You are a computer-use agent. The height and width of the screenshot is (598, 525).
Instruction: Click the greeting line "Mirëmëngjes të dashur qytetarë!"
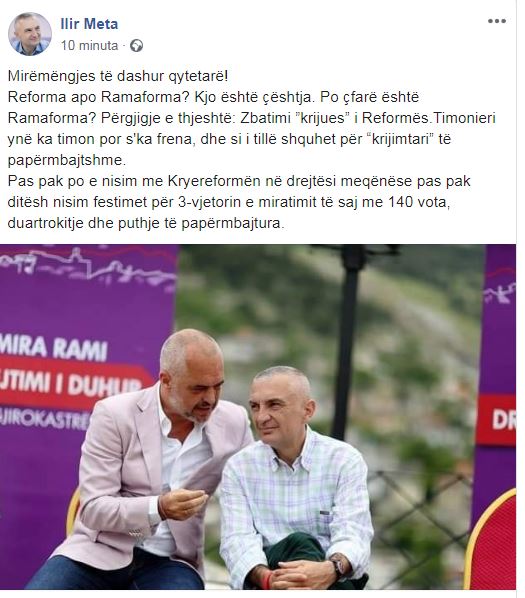tap(118, 76)
